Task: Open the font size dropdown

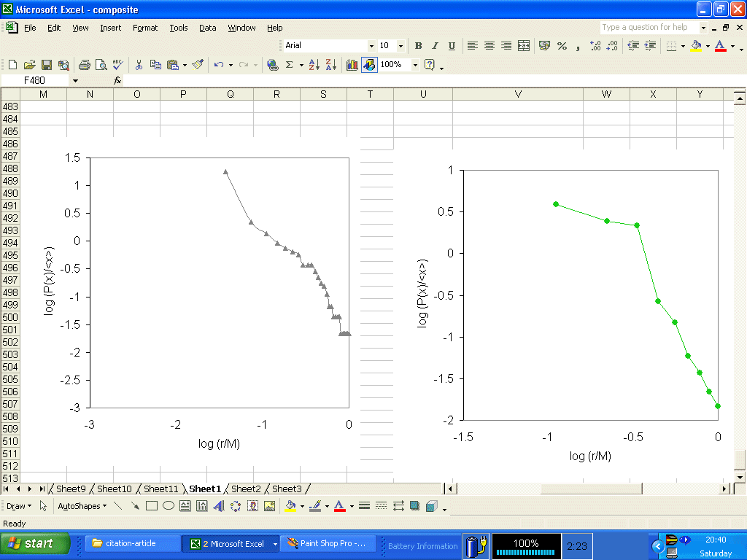Action: (400, 46)
